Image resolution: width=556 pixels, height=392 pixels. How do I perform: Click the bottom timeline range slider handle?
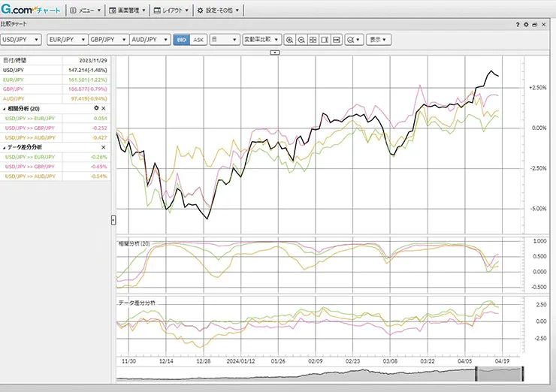pos(501,373)
